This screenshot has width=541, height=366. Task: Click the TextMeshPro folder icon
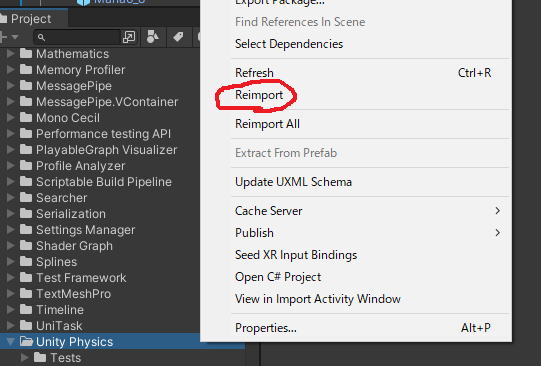(x=26, y=293)
